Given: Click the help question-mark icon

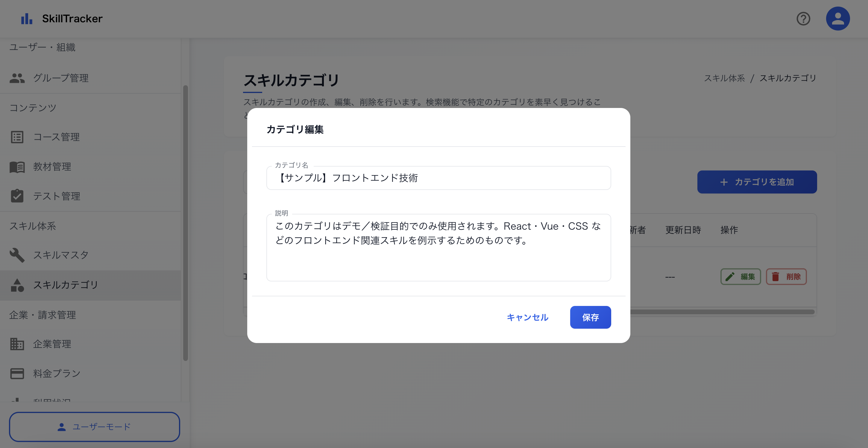Looking at the screenshot, I should coord(803,19).
